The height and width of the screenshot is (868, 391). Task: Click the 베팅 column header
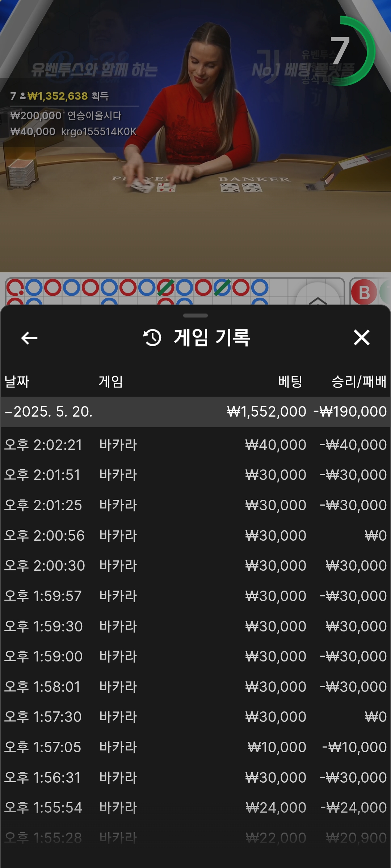click(x=290, y=382)
